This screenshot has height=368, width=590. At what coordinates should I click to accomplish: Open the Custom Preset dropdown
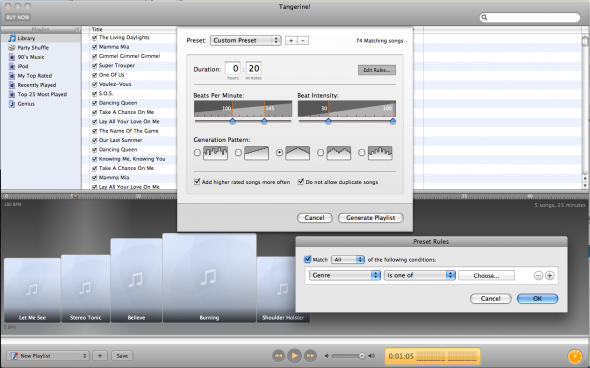(x=245, y=40)
